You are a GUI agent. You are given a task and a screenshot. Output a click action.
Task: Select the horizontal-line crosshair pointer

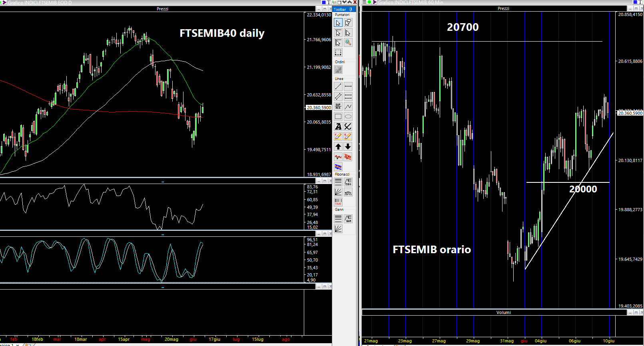(338, 33)
